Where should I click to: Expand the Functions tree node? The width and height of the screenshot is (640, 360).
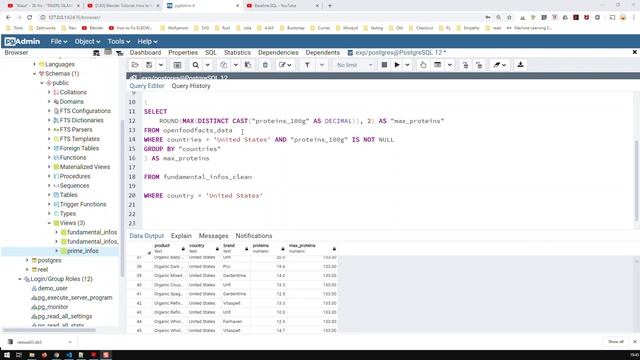pyautogui.click(x=49, y=158)
